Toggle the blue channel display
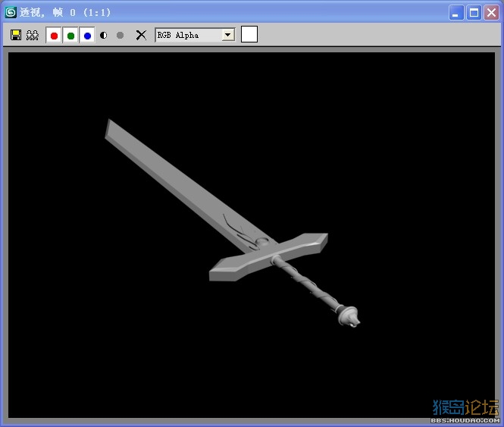The height and width of the screenshot is (427, 504). coord(87,36)
